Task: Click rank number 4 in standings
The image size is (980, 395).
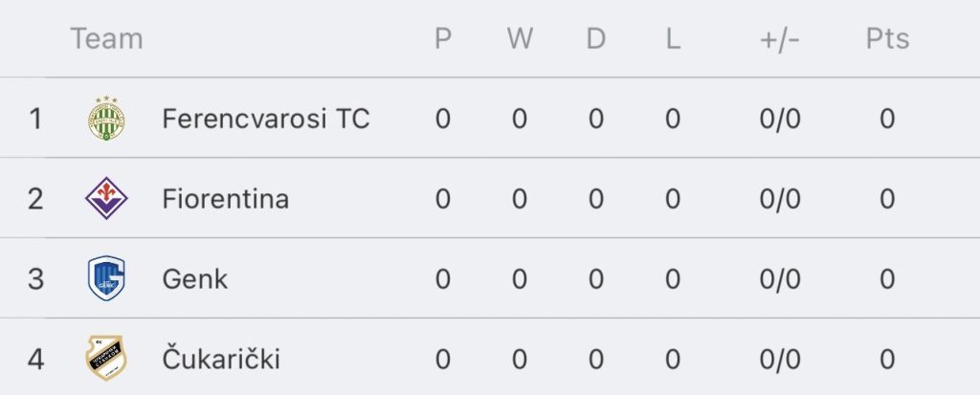Action: pos(36,360)
